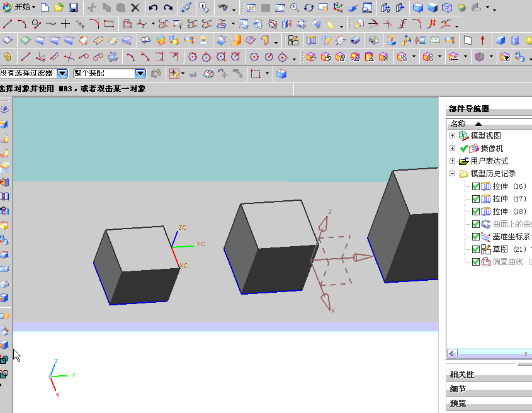Open the 没有选择过滤器 filter dropdown
This screenshot has height=413, width=532.
click(x=62, y=73)
